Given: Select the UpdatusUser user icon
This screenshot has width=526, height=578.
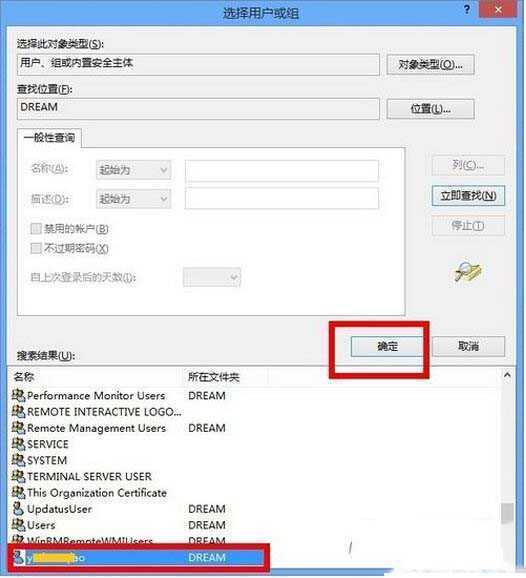Looking at the screenshot, I should (x=18, y=509).
